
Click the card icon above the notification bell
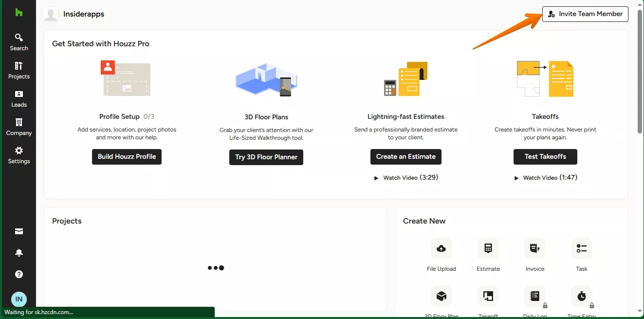pyautogui.click(x=19, y=231)
